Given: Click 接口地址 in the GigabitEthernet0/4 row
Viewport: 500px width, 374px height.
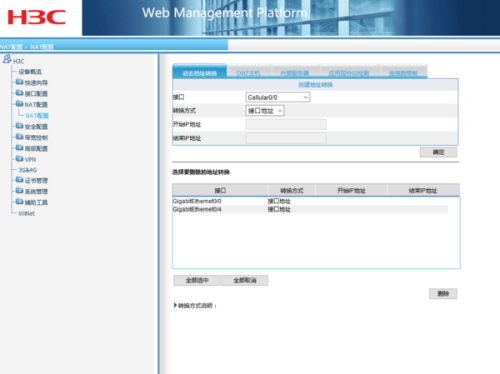Looking at the screenshot, I should [x=279, y=209].
